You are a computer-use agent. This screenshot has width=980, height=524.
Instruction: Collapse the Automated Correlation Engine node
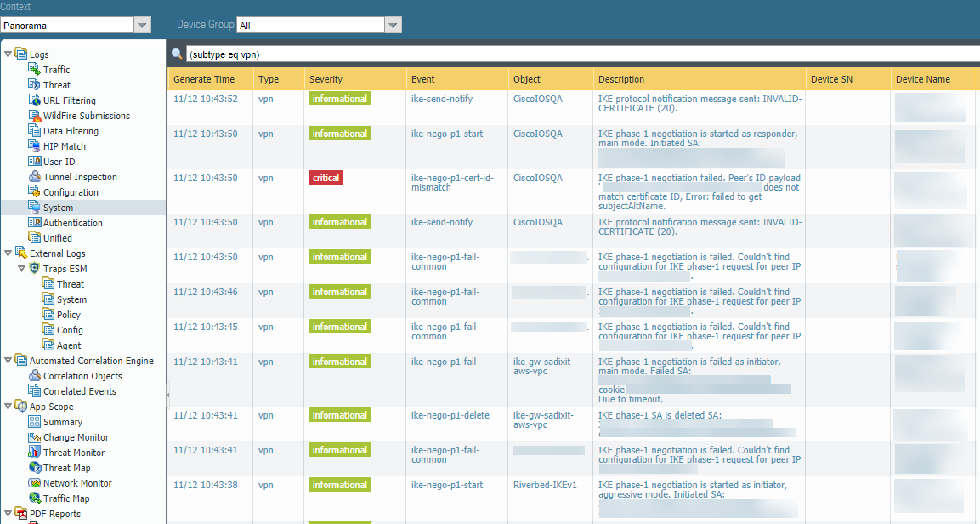[8, 361]
